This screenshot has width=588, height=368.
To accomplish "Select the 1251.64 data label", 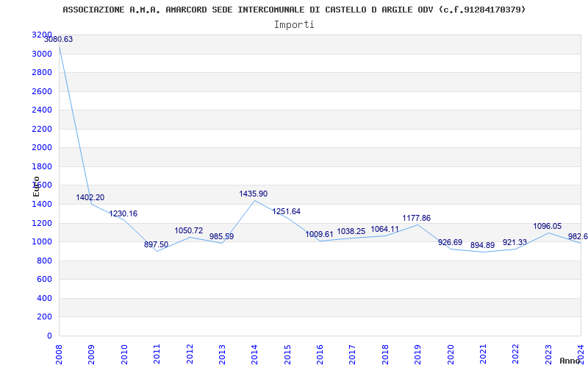I will 287,211.
